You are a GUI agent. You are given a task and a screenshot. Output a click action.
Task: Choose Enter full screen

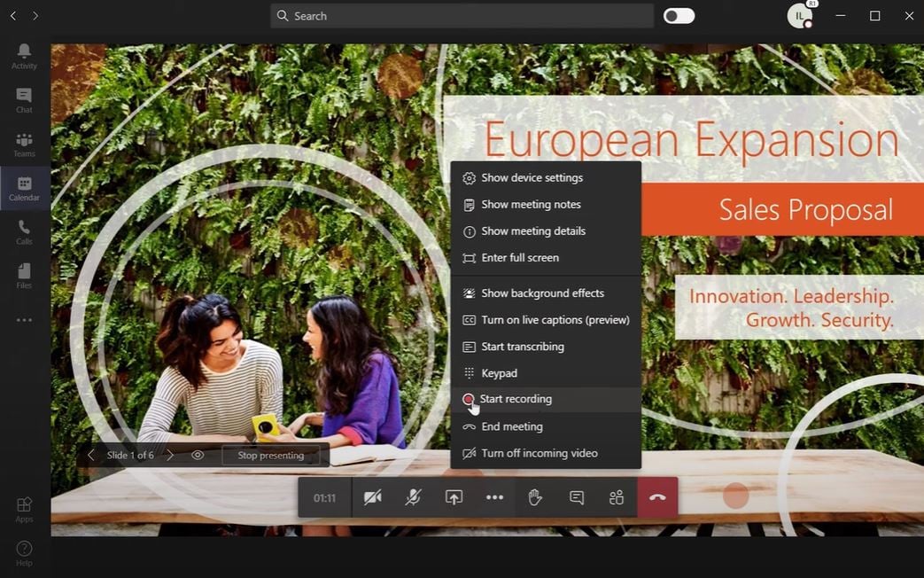tap(546, 258)
